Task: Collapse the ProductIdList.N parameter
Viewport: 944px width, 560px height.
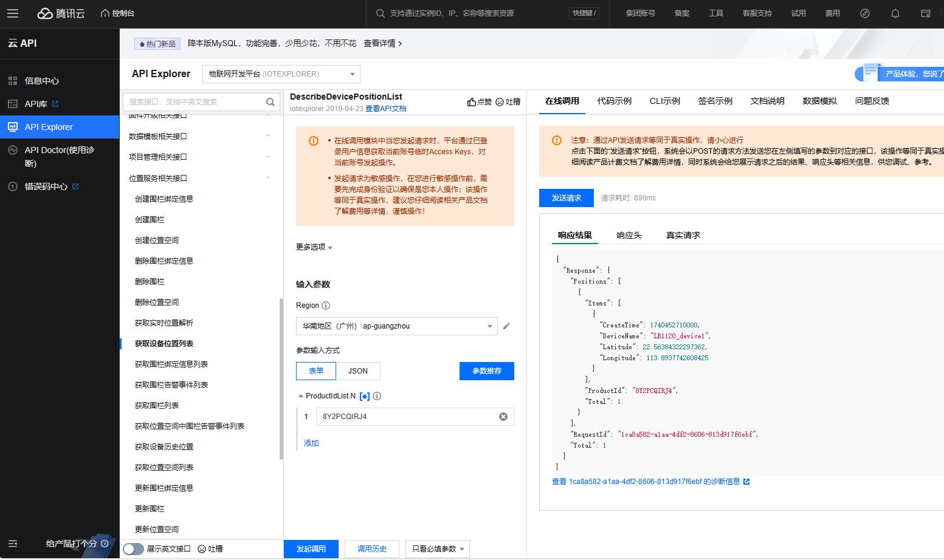Action: [x=300, y=396]
